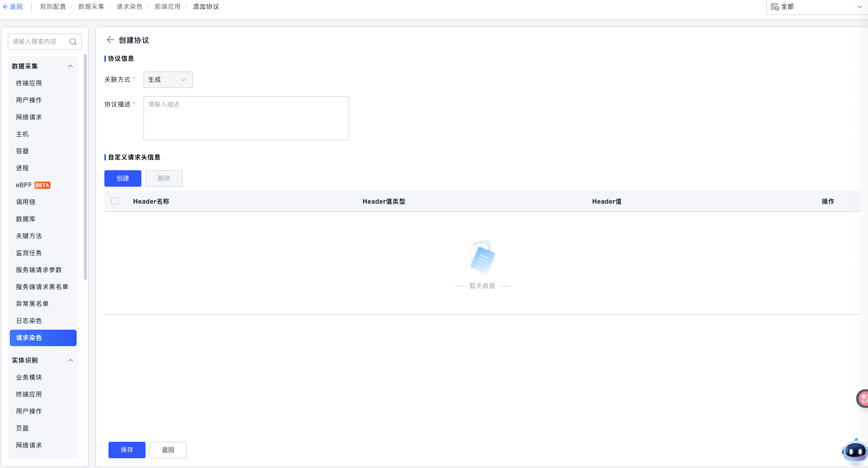
Task: Click the 协议描述 text area
Action: point(246,118)
